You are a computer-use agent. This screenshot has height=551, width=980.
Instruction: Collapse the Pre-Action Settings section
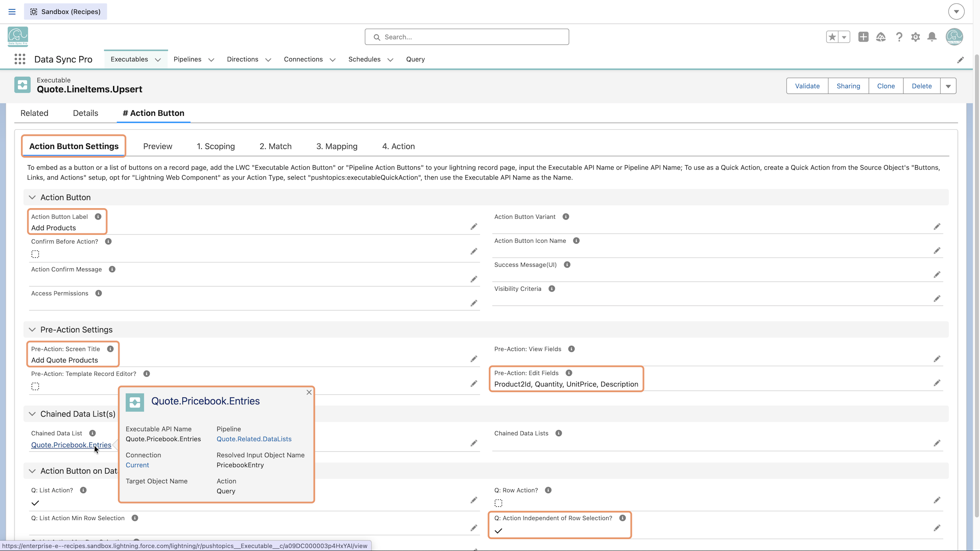coord(32,330)
